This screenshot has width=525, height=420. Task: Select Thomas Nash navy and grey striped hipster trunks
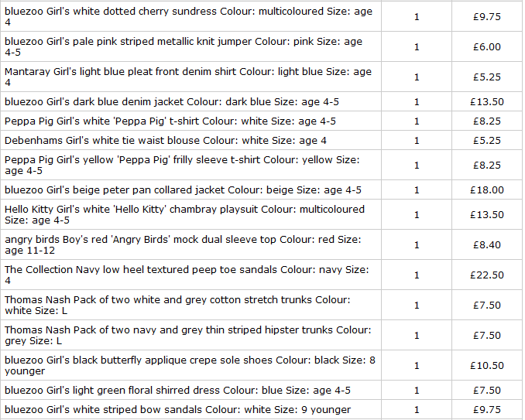click(188, 336)
